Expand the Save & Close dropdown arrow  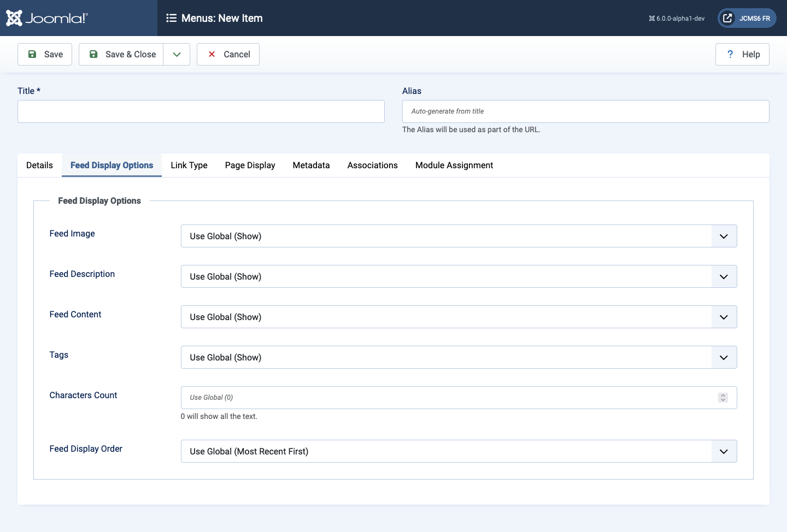tap(177, 54)
